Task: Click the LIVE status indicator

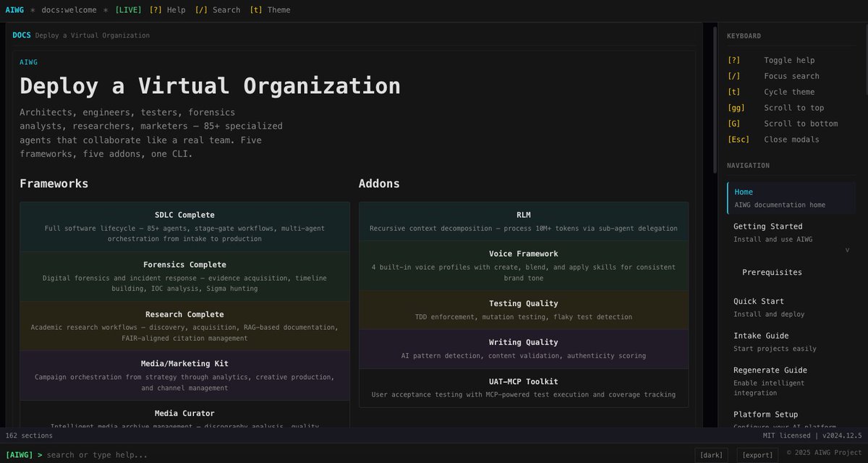Action: tap(128, 10)
